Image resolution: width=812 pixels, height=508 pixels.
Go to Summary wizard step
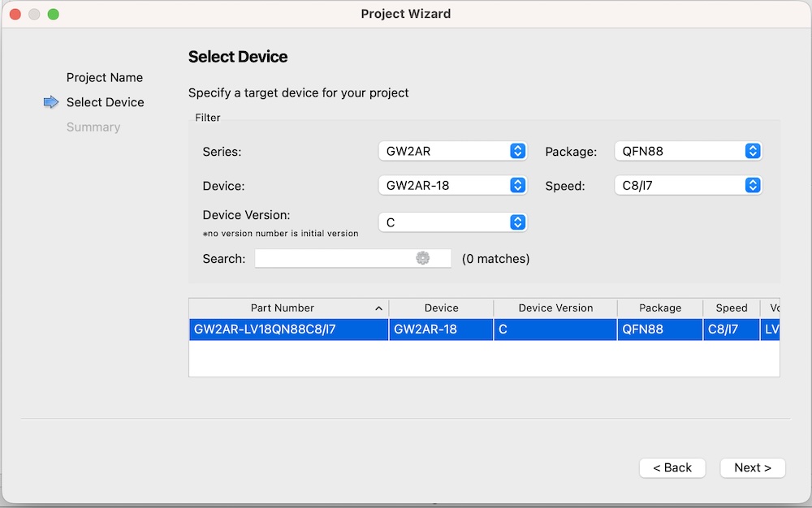[x=93, y=127]
